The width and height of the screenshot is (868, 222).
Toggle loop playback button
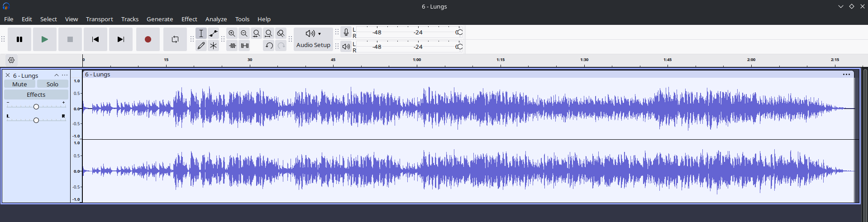[x=175, y=39]
